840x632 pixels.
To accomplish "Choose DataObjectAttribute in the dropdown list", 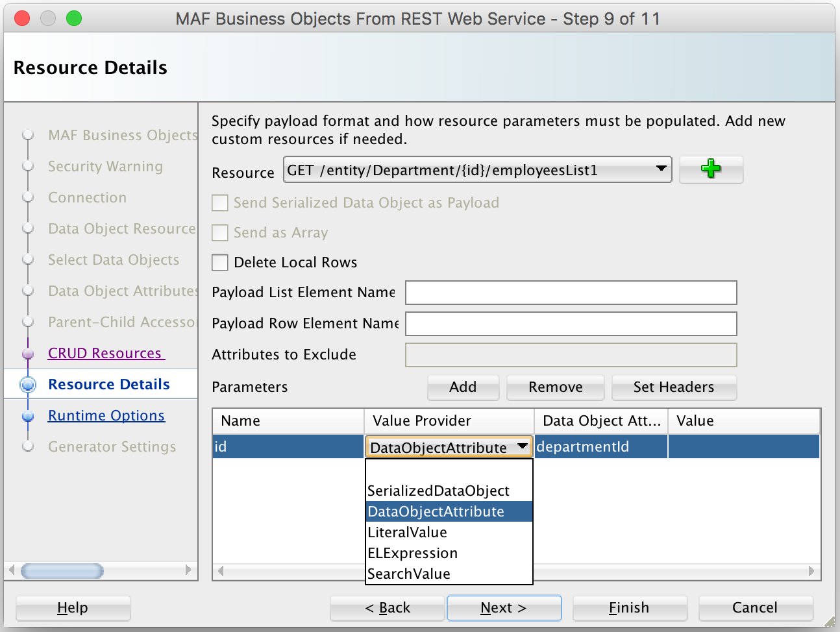I will (x=449, y=511).
